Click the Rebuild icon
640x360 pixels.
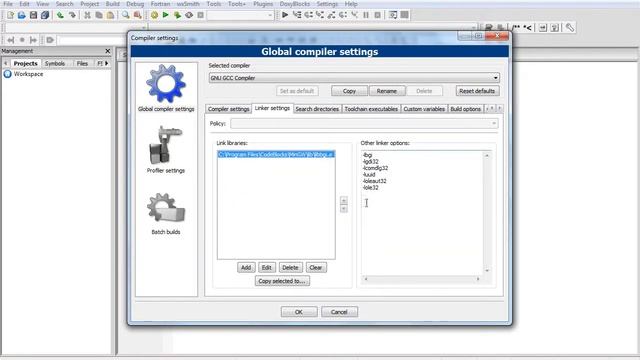[189, 15]
